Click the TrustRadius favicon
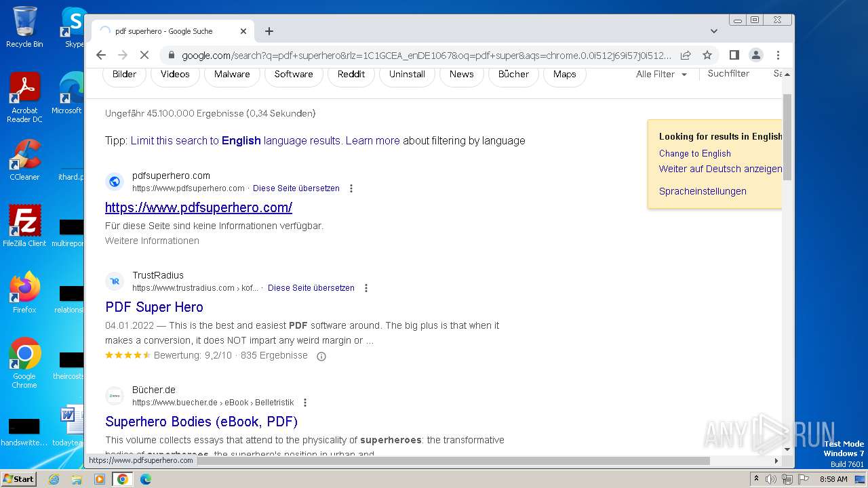Image resolution: width=868 pixels, height=488 pixels. tap(115, 281)
